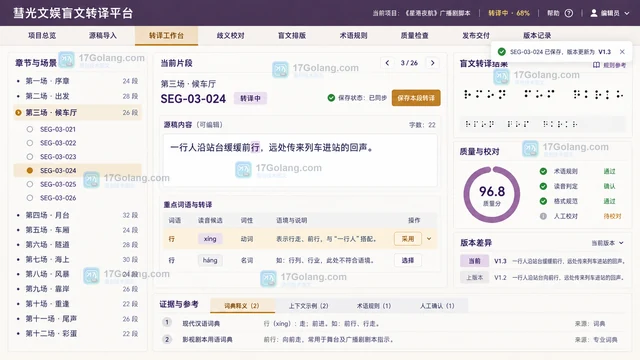Open the help question-mark icon

coord(569,13)
